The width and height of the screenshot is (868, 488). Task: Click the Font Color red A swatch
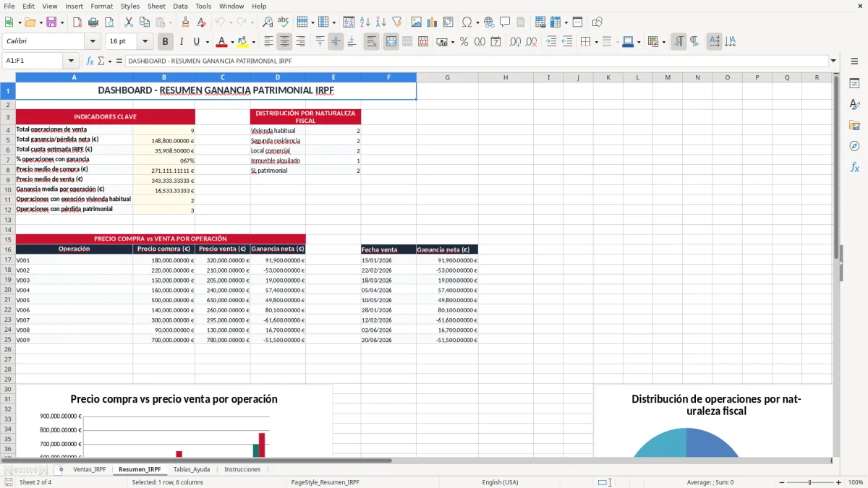point(222,42)
